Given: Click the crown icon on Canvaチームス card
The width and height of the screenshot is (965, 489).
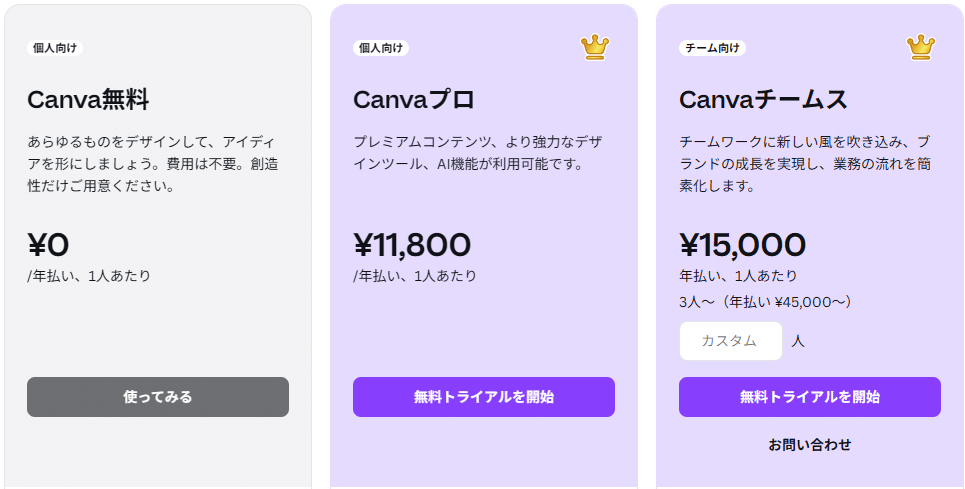Looking at the screenshot, I should pyautogui.click(x=920, y=47).
